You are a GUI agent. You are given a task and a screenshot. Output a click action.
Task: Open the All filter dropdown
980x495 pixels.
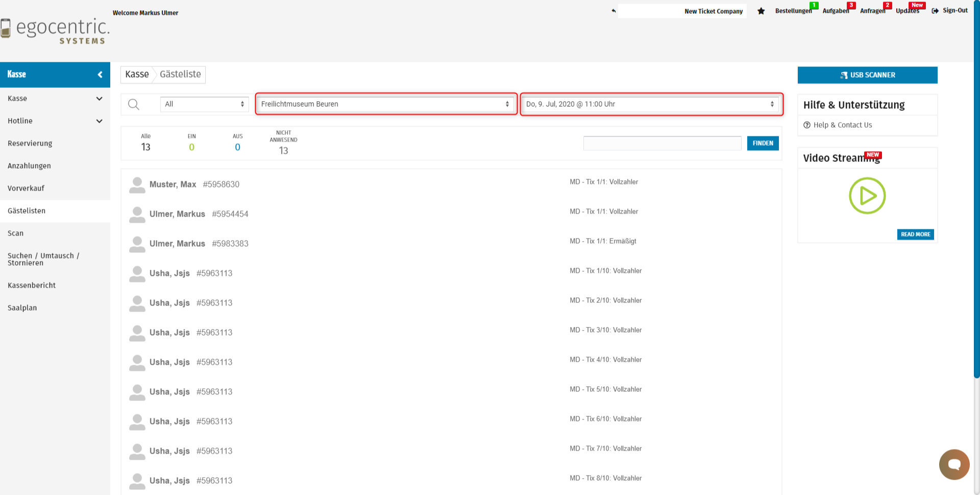tap(204, 104)
